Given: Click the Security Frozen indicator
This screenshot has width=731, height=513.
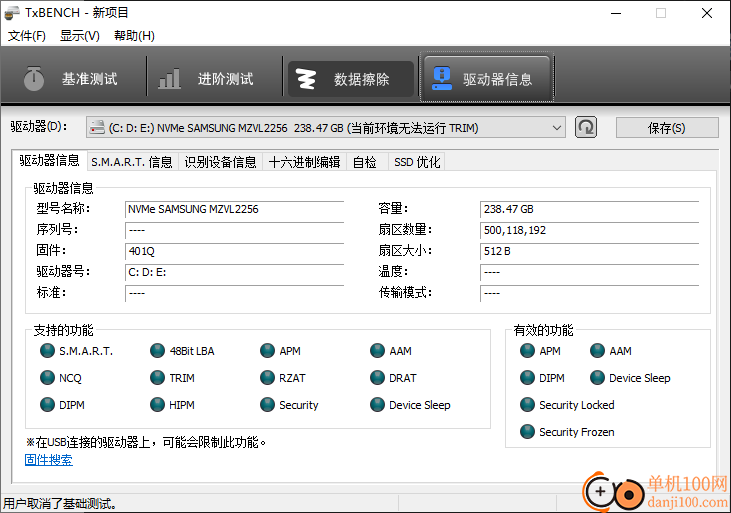Looking at the screenshot, I should [x=527, y=432].
